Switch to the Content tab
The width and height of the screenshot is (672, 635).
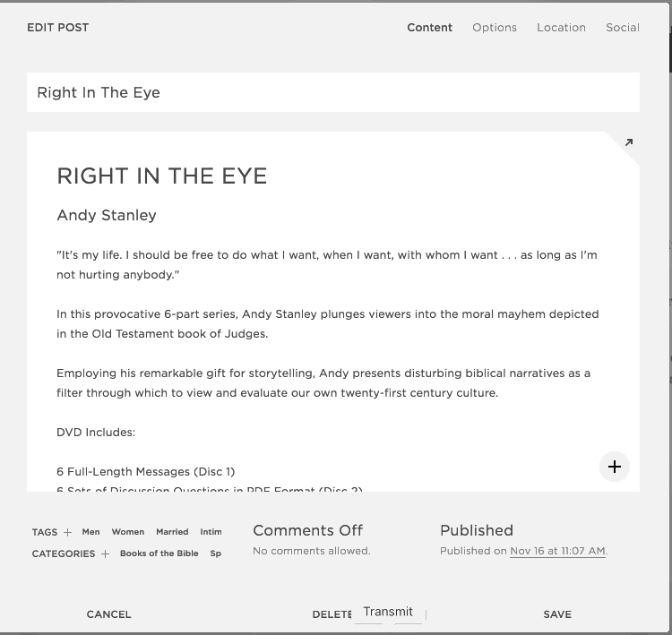click(429, 28)
